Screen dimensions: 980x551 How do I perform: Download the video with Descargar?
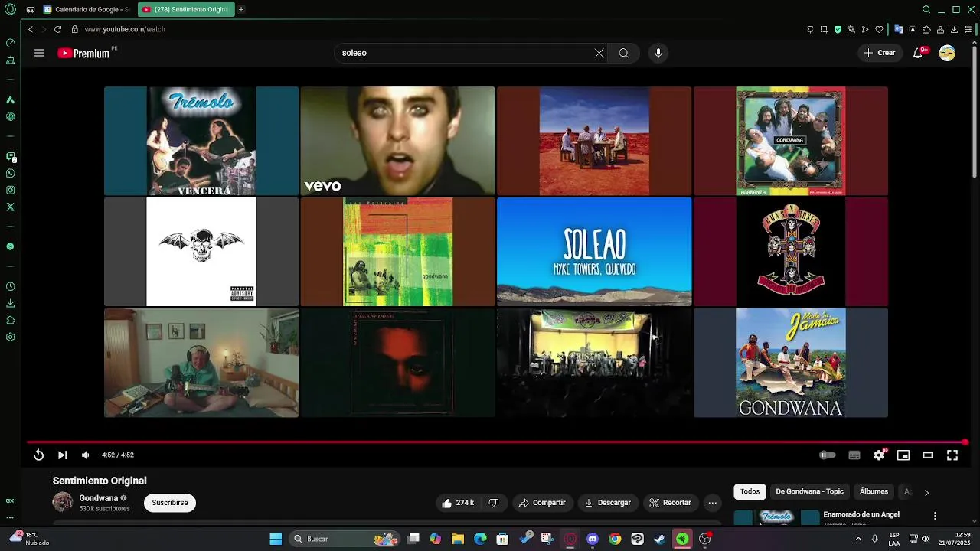[x=608, y=503]
